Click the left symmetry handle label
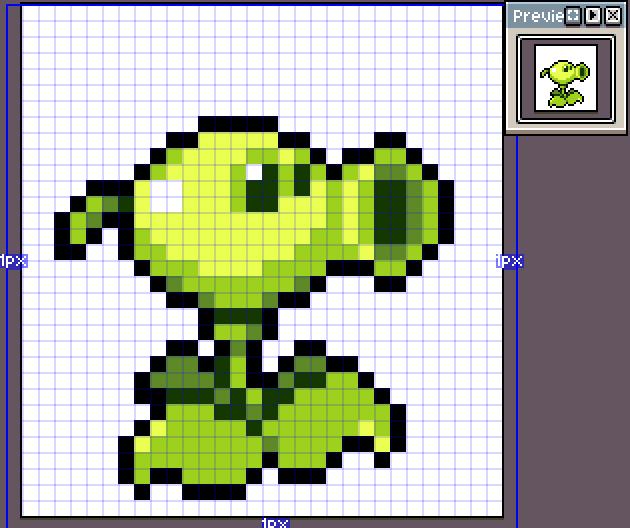 pos(13,261)
